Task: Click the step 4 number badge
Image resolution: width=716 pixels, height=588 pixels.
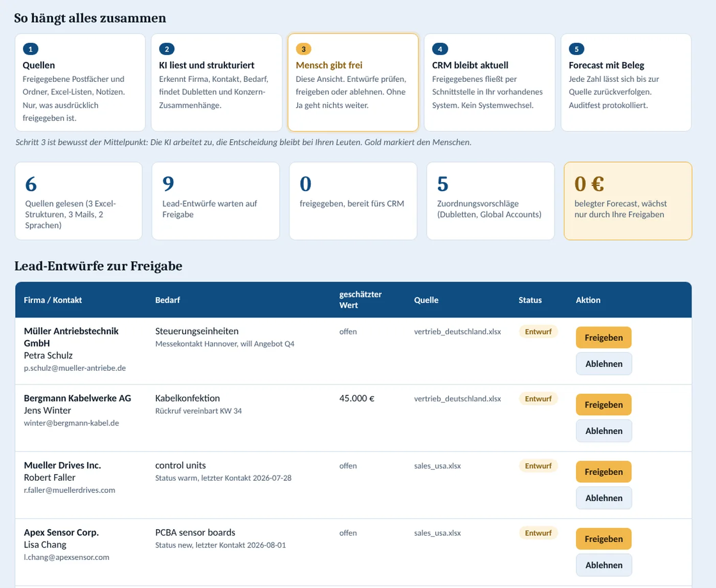Action: [440, 49]
